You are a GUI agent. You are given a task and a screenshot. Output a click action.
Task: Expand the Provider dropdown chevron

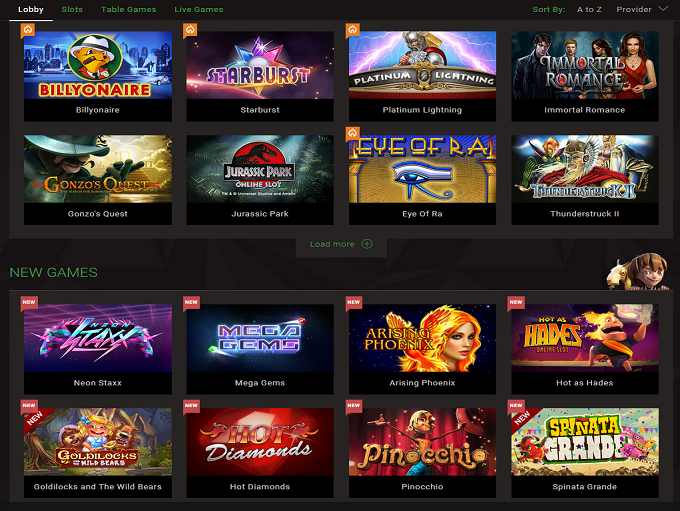tap(663, 9)
